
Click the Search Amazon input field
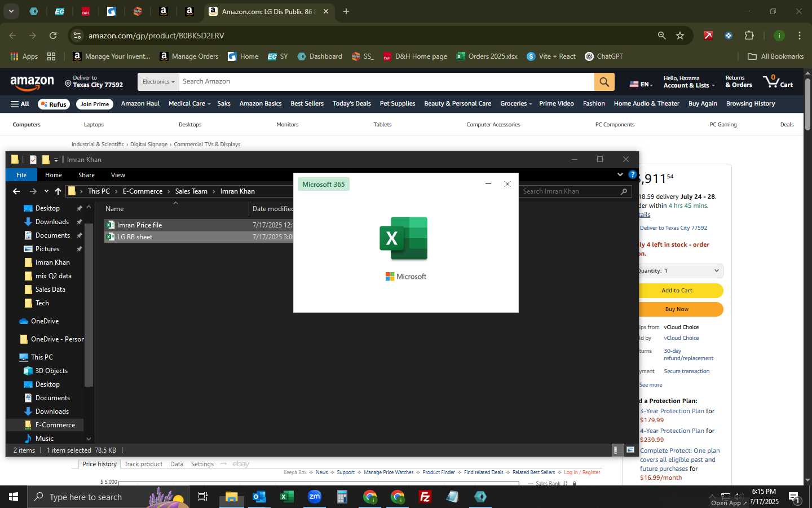(387, 82)
